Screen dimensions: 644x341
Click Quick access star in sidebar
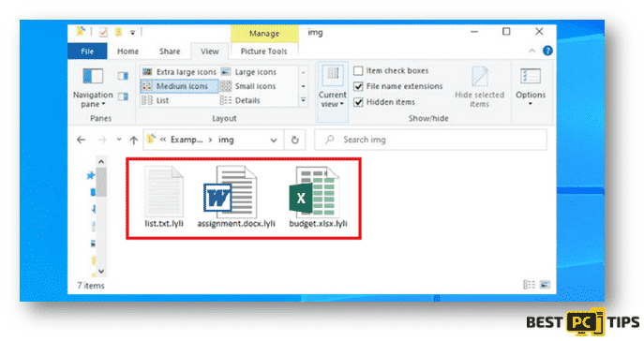[x=91, y=175]
